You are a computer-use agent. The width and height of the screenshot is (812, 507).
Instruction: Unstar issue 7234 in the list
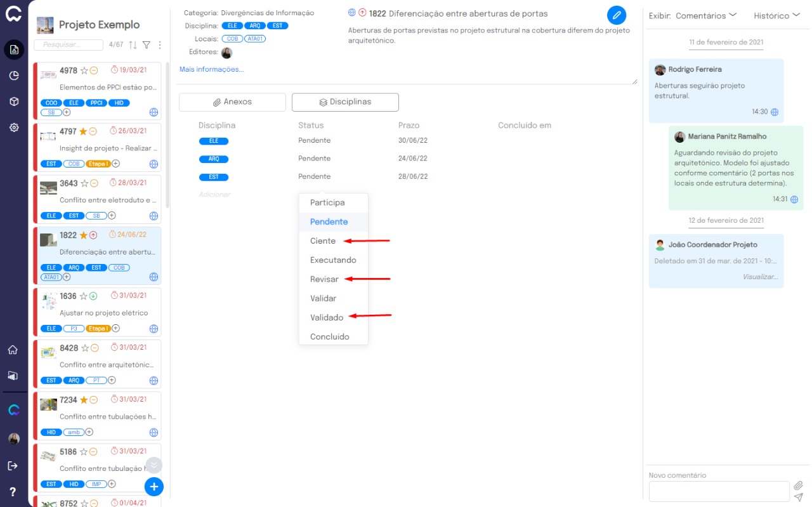[84, 400]
